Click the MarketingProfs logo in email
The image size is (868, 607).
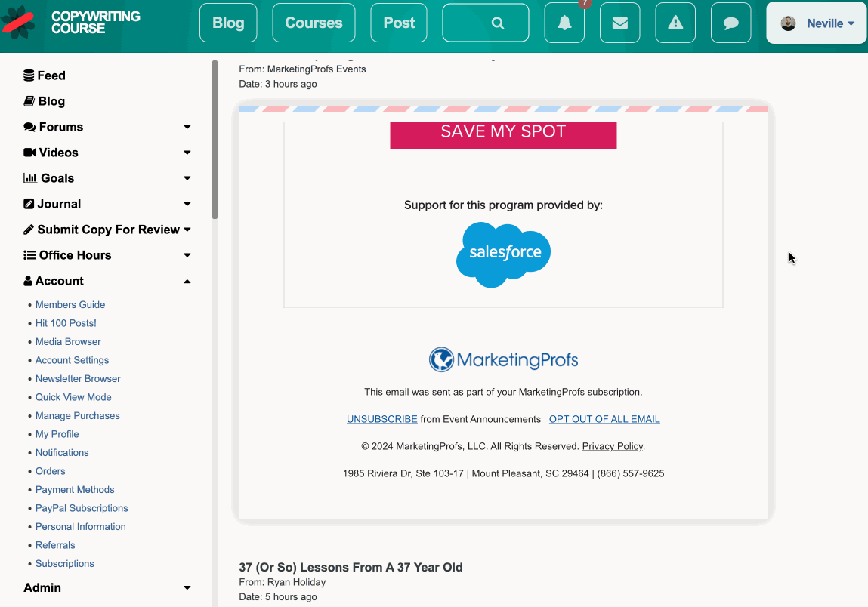[x=503, y=359]
